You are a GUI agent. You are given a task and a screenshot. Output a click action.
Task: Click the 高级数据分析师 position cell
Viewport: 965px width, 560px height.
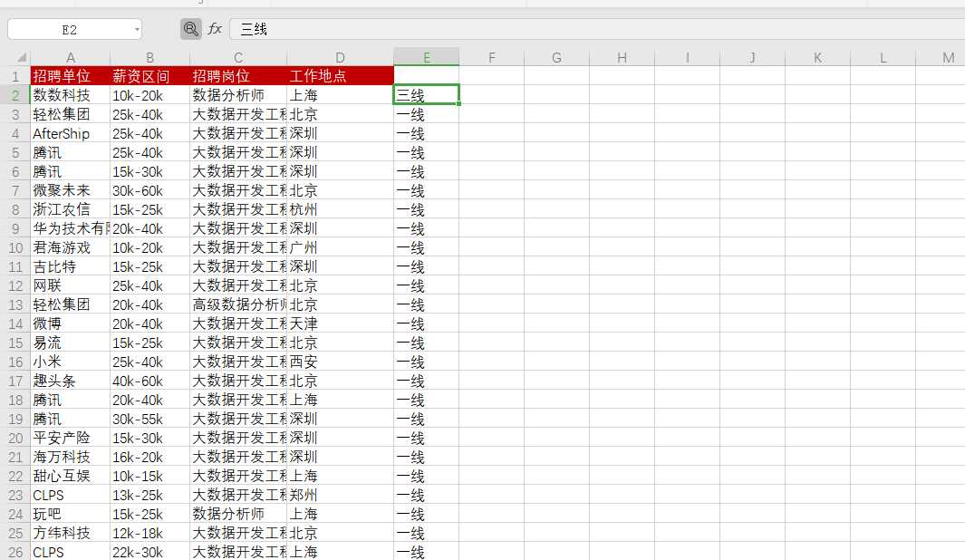238,304
